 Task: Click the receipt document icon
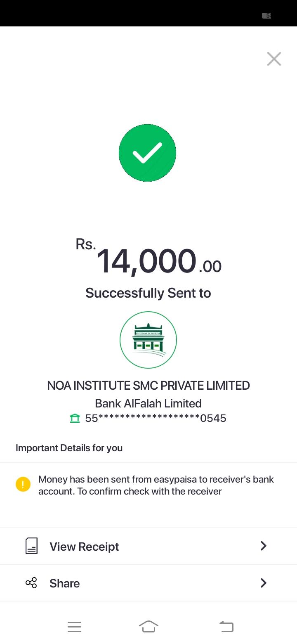31,546
